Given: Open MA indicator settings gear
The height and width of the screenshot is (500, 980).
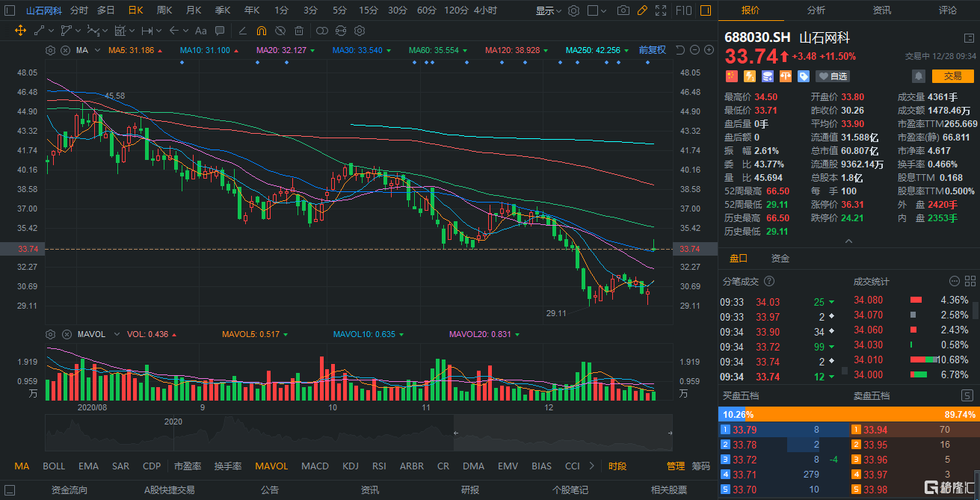Looking at the screenshot, I should coord(51,50).
